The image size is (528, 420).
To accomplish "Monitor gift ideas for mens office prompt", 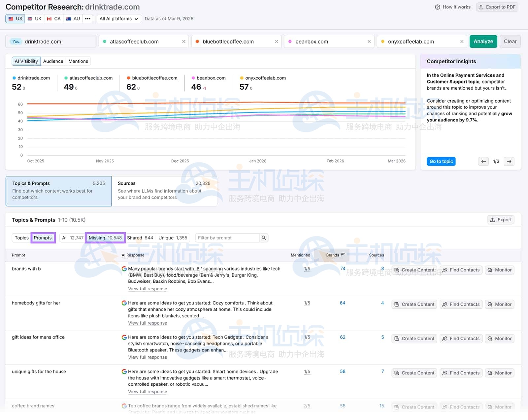I will click(500, 339).
